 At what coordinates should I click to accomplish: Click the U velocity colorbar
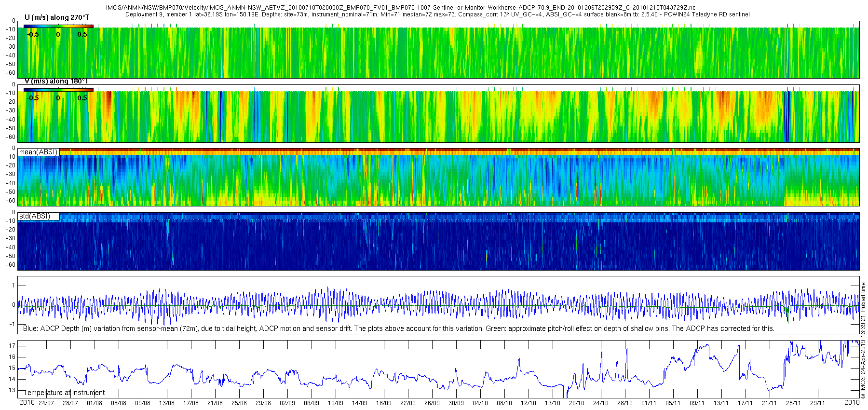point(58,26)
